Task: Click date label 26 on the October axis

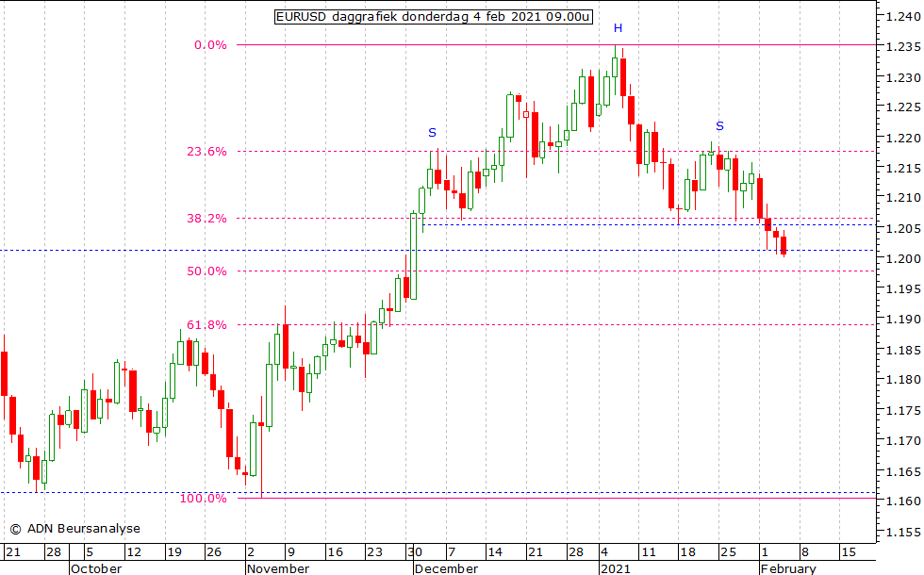Action: 214,552
